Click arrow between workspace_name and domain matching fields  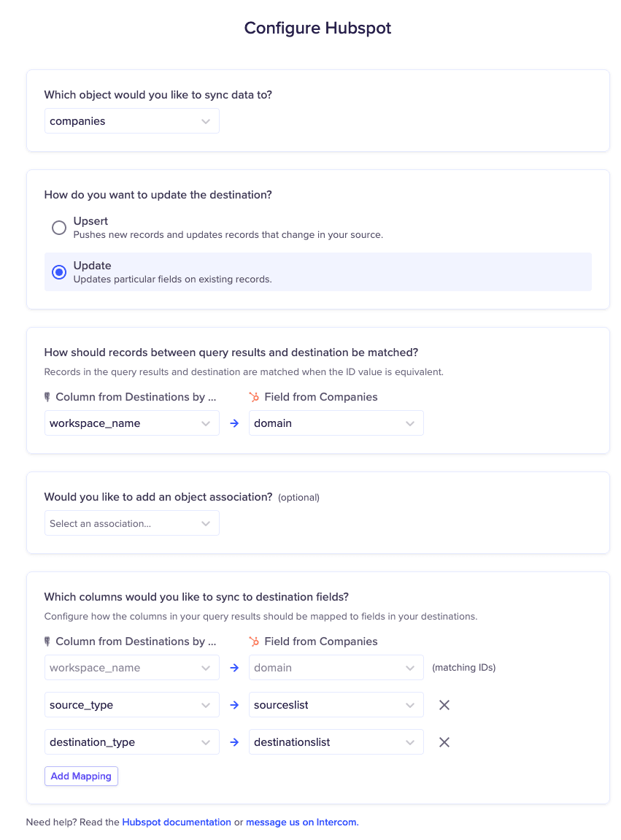click(234, 423)
